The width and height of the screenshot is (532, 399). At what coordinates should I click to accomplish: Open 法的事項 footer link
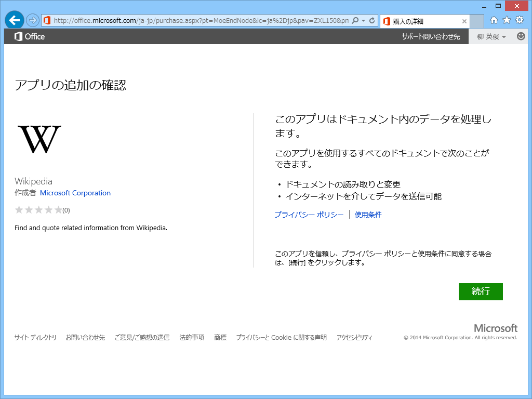[192, 337]
